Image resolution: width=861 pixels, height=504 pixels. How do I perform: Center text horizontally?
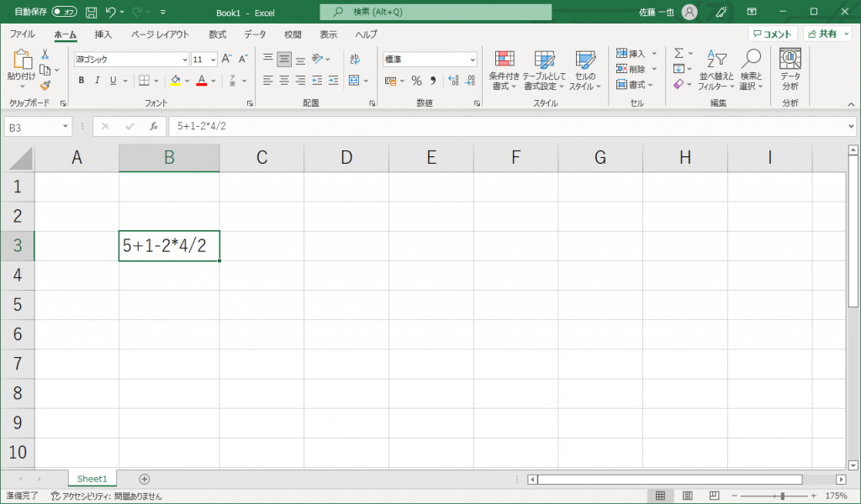(284, 81)
